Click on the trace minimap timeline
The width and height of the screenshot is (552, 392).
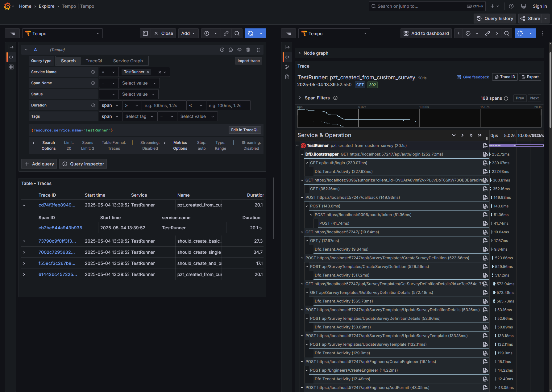tap(419, 118)
